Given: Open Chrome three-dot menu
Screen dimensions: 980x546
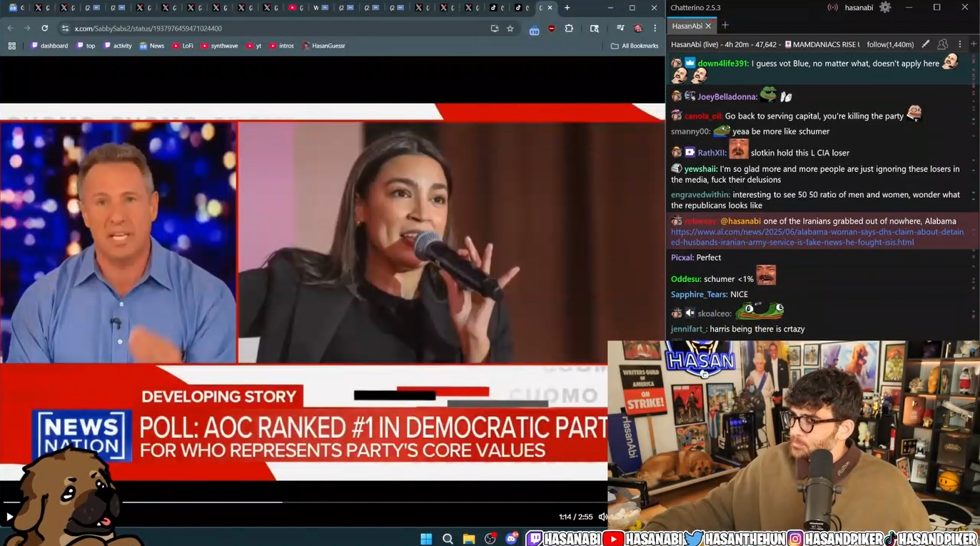Looking at the screenshot, I should pos(655,29).
